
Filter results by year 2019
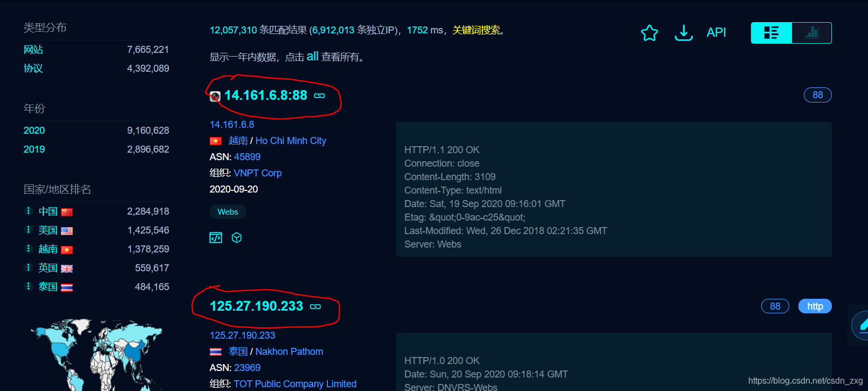(x=34, y=149)
